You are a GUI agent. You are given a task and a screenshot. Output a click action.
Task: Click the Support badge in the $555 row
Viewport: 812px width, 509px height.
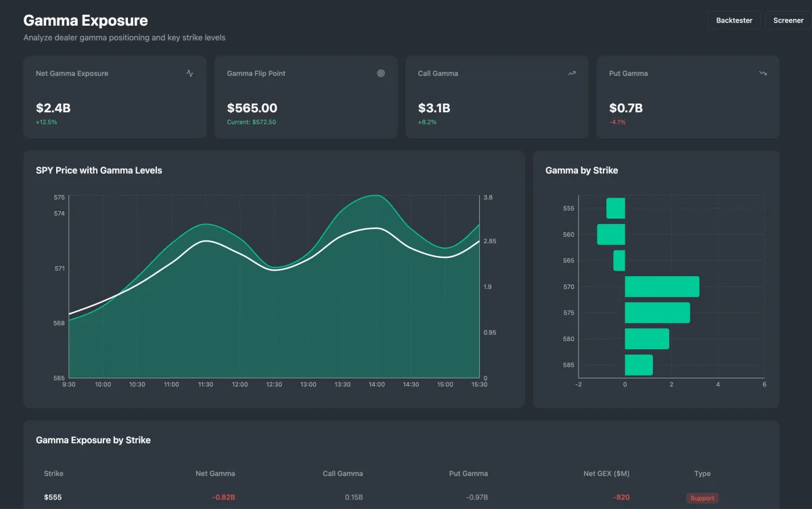(x=702, y=498)
